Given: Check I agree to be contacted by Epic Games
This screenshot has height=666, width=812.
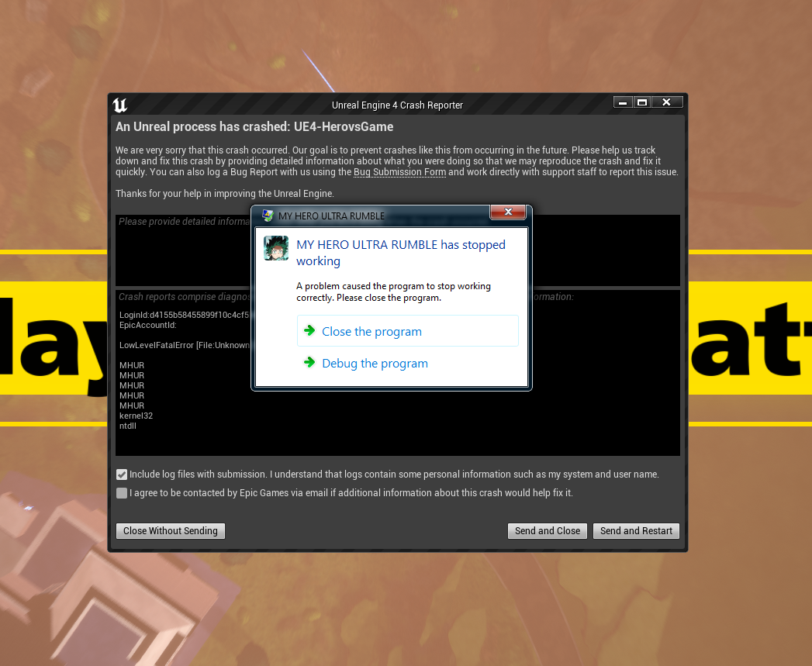Looking at the screenshot, I should point(122,493).
